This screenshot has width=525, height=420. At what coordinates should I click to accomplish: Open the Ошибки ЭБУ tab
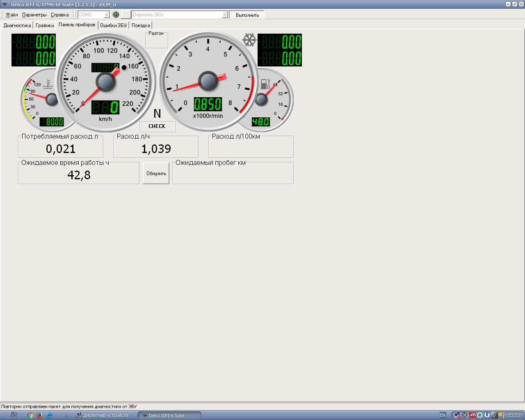[113, 25]
